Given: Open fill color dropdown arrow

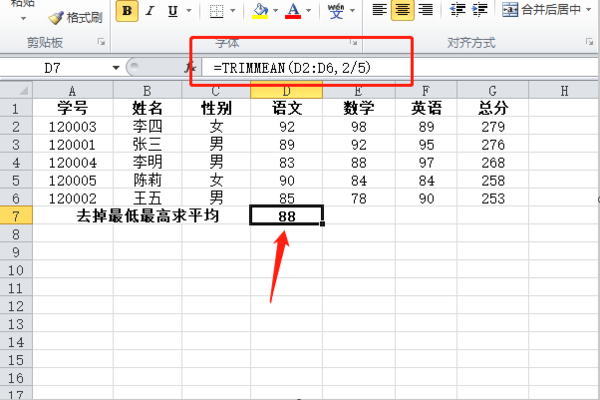Looking at the screenshot, I should 276,11.
